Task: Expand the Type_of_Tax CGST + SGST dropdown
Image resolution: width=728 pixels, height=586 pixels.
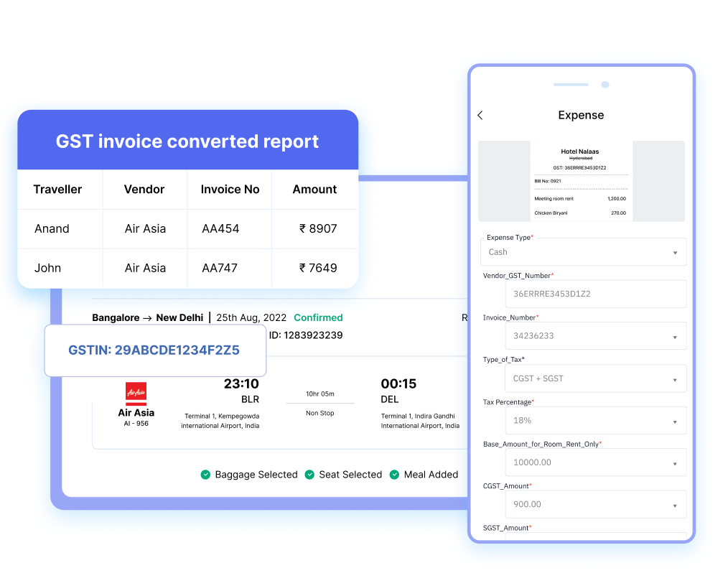Action: point(583,378)
